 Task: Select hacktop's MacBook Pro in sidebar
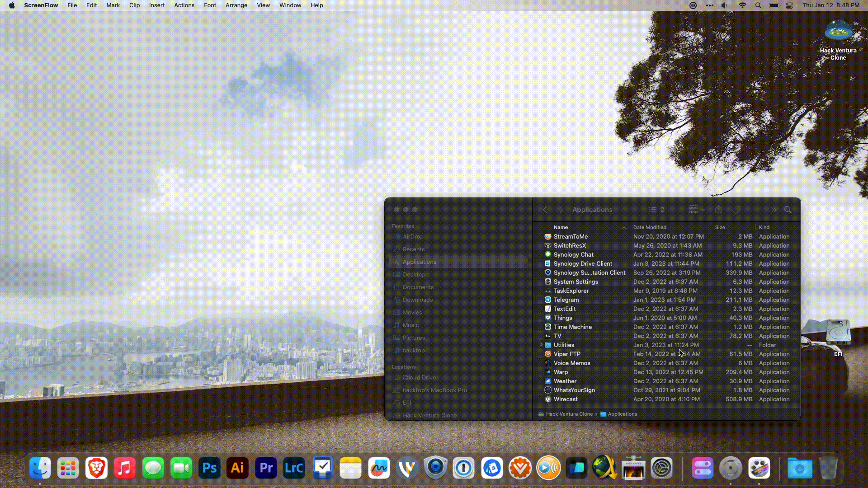pyautogui.click(x=458, y=390)
